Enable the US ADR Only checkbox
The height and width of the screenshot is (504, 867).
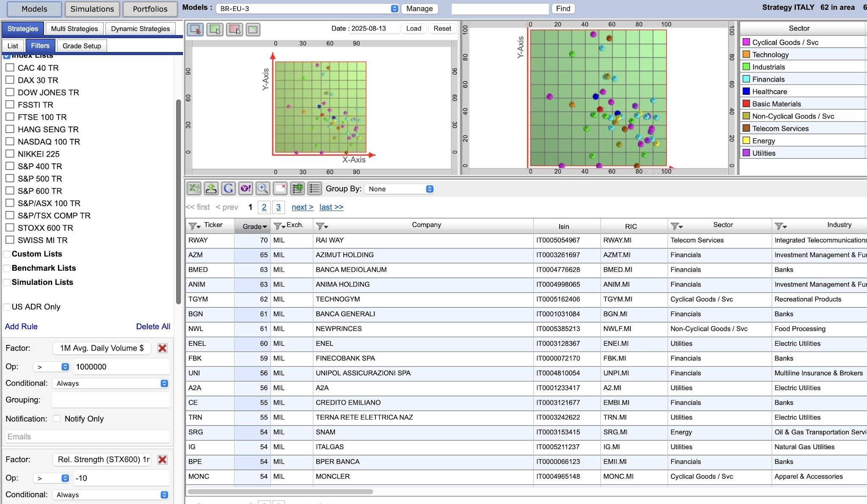click(x=7, y=307)
